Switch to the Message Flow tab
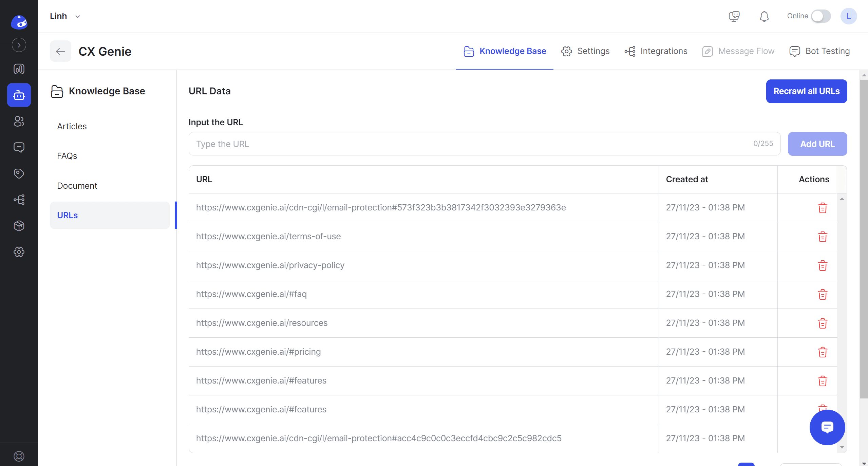The height and width of the screenshot is (466, 868). tap(738, 51)
